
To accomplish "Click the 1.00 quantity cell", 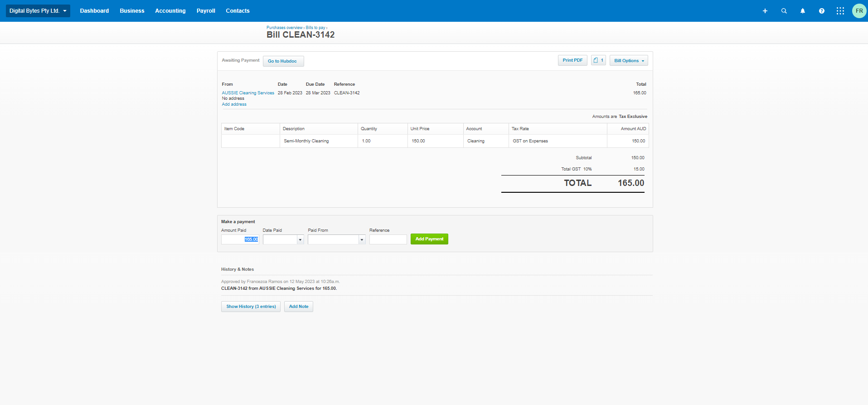I will tap(383, 141).
